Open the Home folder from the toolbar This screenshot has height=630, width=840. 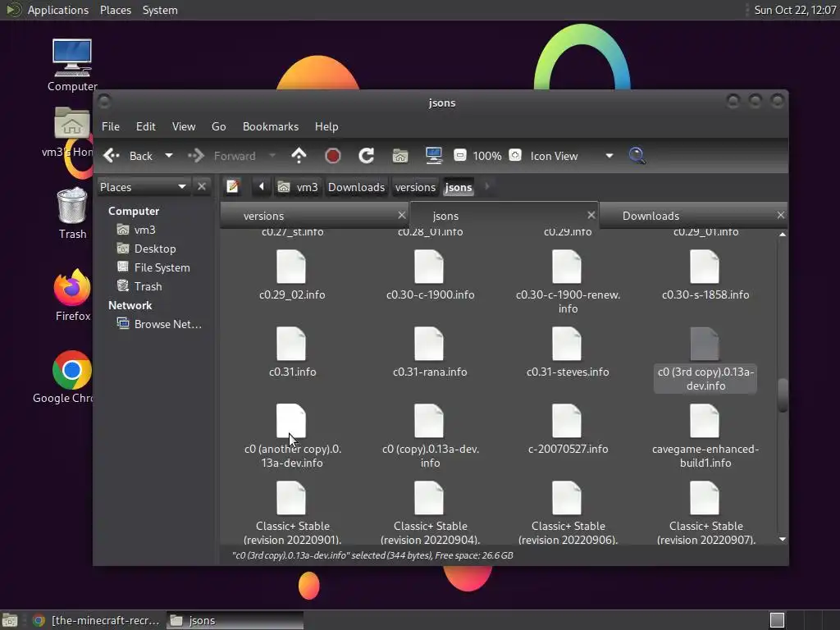(x=400, y=156)
